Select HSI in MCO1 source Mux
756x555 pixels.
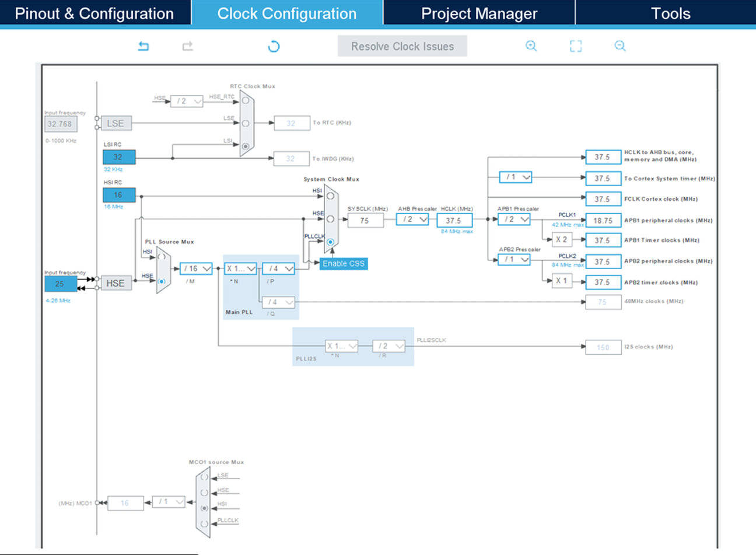click(204, 508)
